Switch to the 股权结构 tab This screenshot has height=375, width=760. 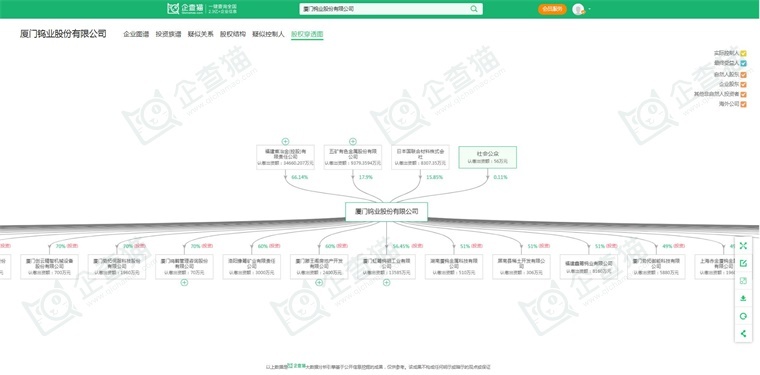click(233, 34)
